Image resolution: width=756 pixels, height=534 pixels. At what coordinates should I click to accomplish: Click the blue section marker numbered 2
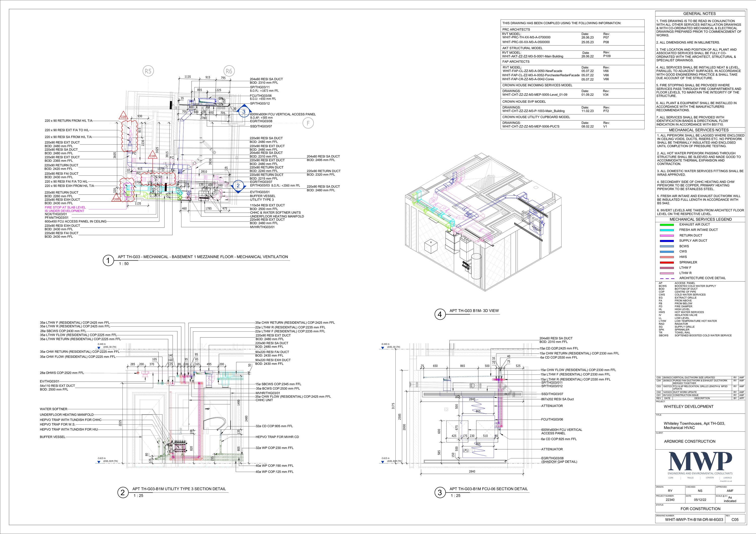(238, 186)
